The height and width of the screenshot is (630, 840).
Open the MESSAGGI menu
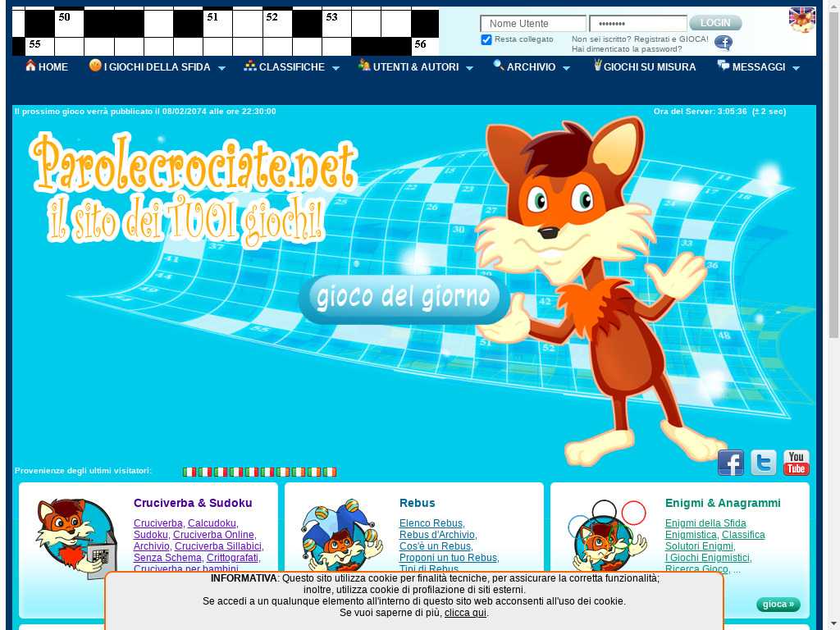tap(759, 67)
